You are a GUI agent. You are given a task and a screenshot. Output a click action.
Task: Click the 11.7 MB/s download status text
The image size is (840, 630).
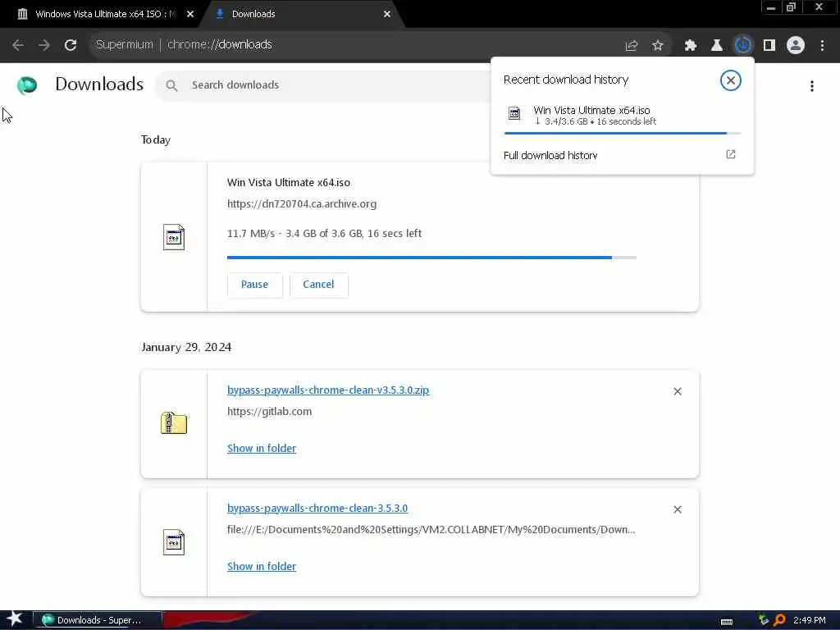[x=325, y=234]
